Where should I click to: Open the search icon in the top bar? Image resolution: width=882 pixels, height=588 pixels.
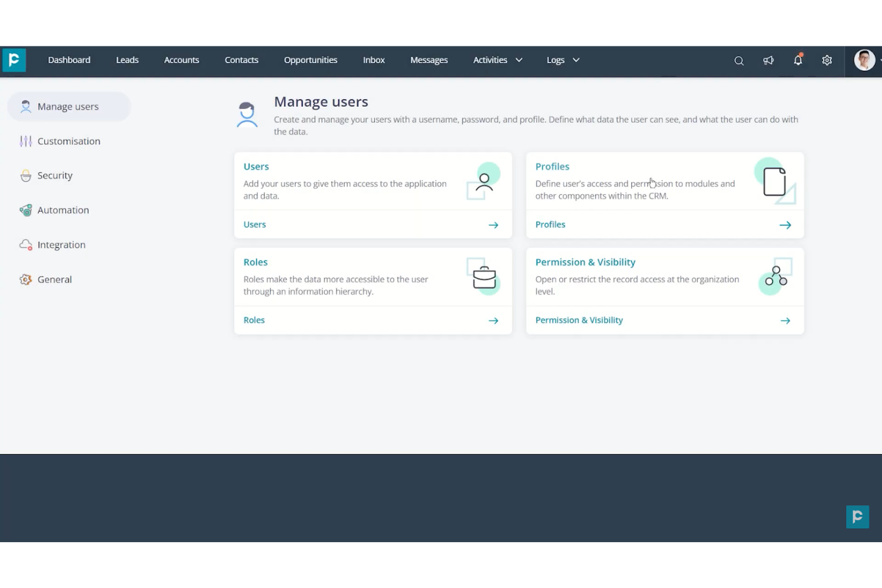coord(739,60)
